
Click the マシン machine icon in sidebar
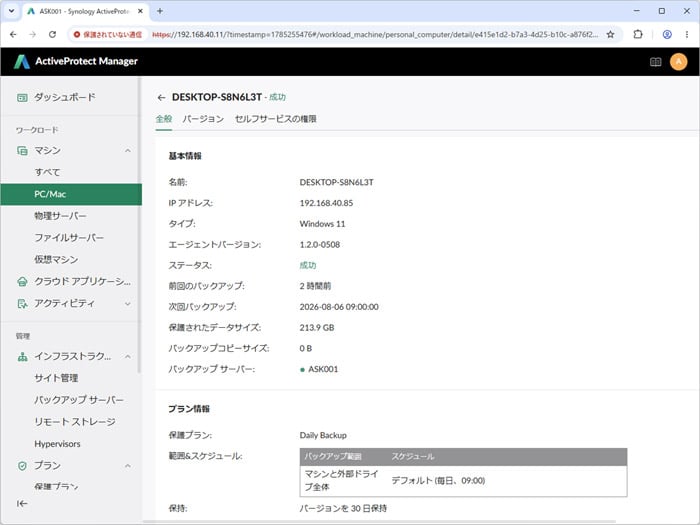pos(22,150)
